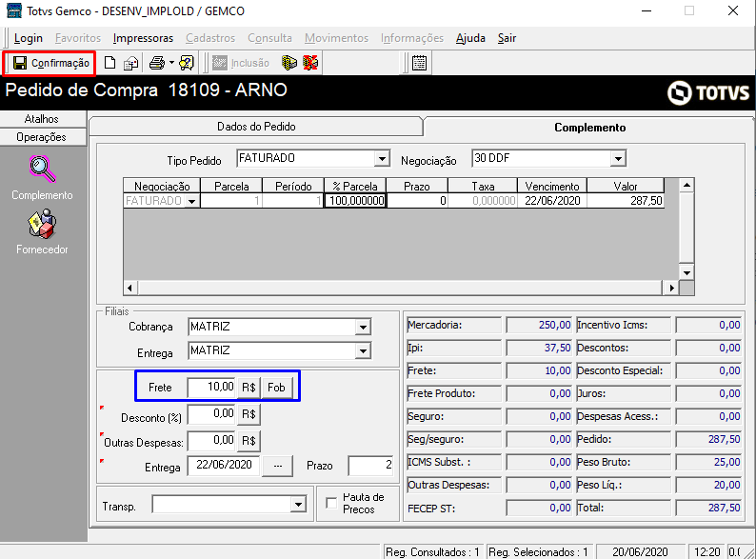The image size is (756, 559).
Task: Open the Impressoras menu
Action: pyautogui.click(x=143, y=38)
